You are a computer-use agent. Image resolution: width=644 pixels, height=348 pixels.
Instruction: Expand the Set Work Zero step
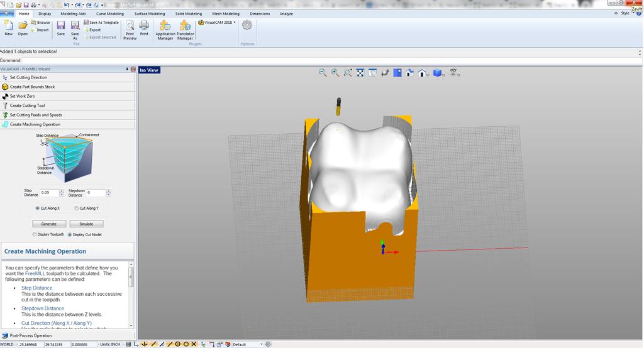pyautogui.click(x=68, y=96)
